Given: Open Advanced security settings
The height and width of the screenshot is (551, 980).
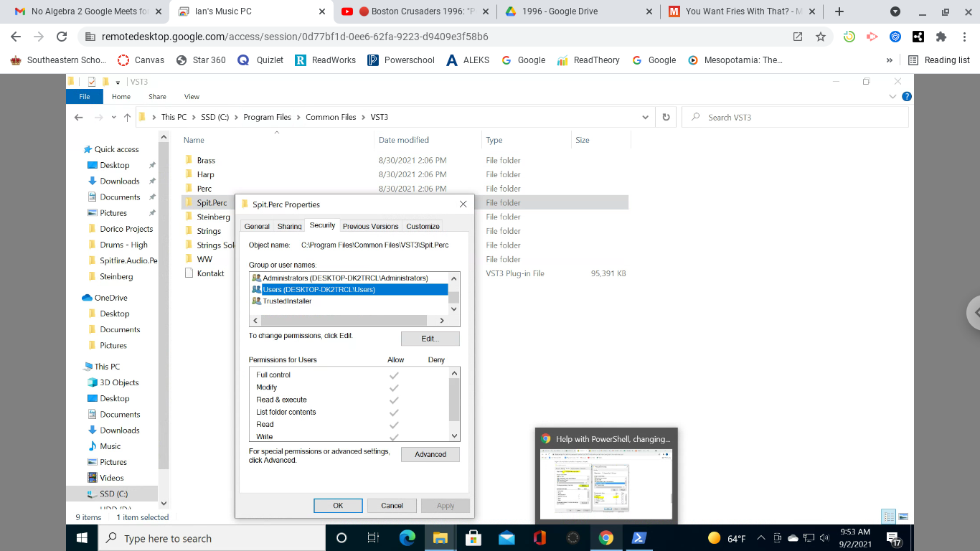Looking at the screenshot, I should pos(430,453).
